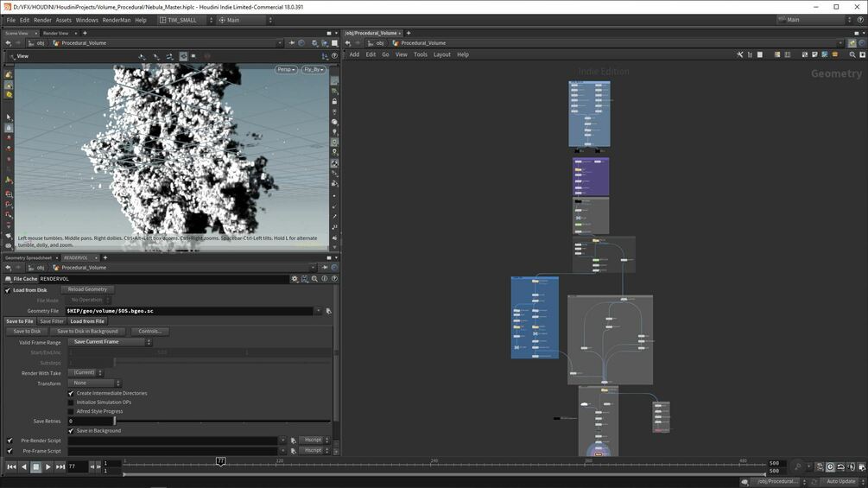Viewport: 868px width, 488px height.
Task: Click the gear icon in File Cache parameters
Action: pos(295,279)
